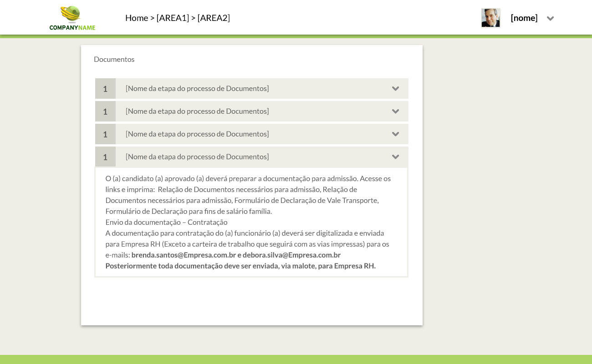Select [AREA2] in the breadcrumb
Image resolution: width=592 pixels, height=364 pixels.
[x=214, y=18]
